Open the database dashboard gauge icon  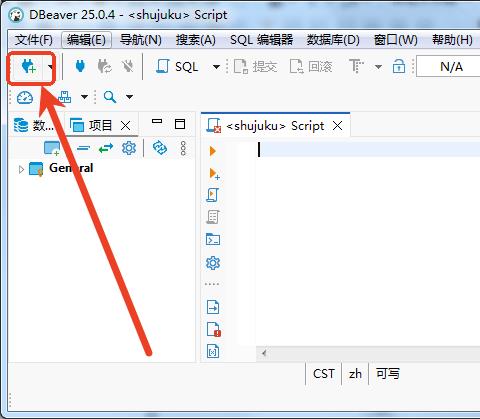[25, 97]
